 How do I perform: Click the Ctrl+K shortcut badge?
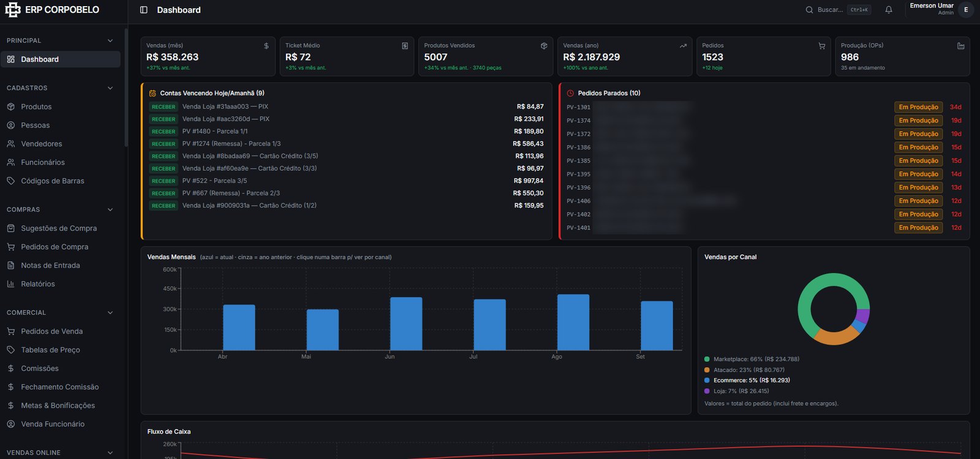[x=859, y=10]
